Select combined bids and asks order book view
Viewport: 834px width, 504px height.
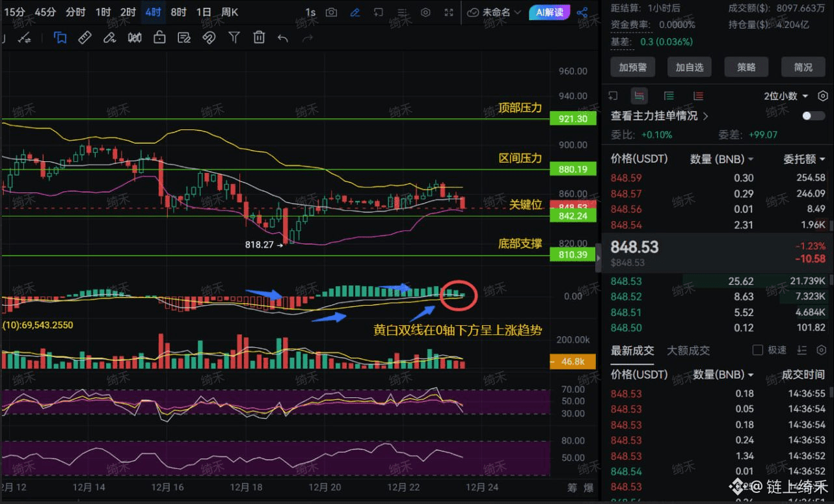[639, 96]
